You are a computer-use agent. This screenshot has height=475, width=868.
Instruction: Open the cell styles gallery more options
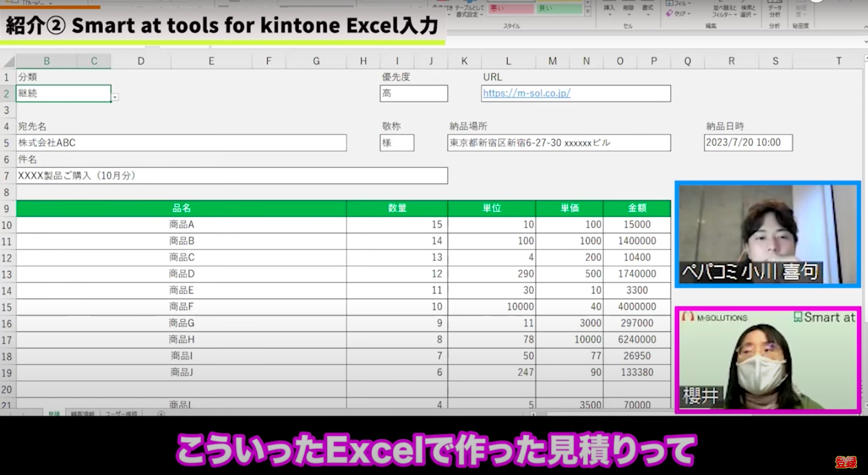point(588,11)
